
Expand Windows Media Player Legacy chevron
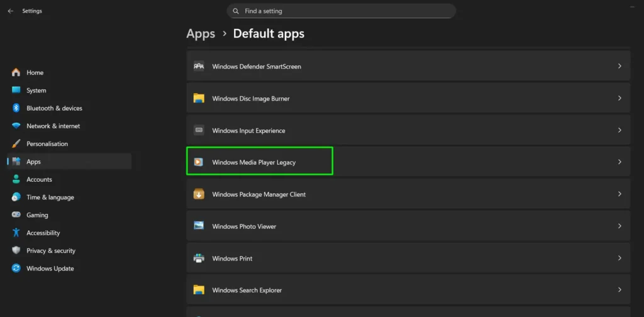619,162
